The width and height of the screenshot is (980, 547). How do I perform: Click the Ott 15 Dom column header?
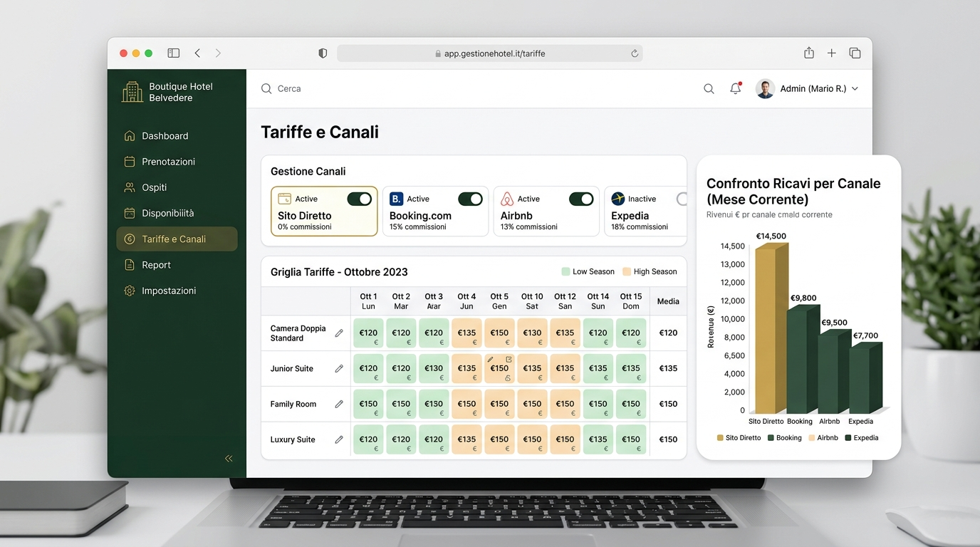pos(631,301)
